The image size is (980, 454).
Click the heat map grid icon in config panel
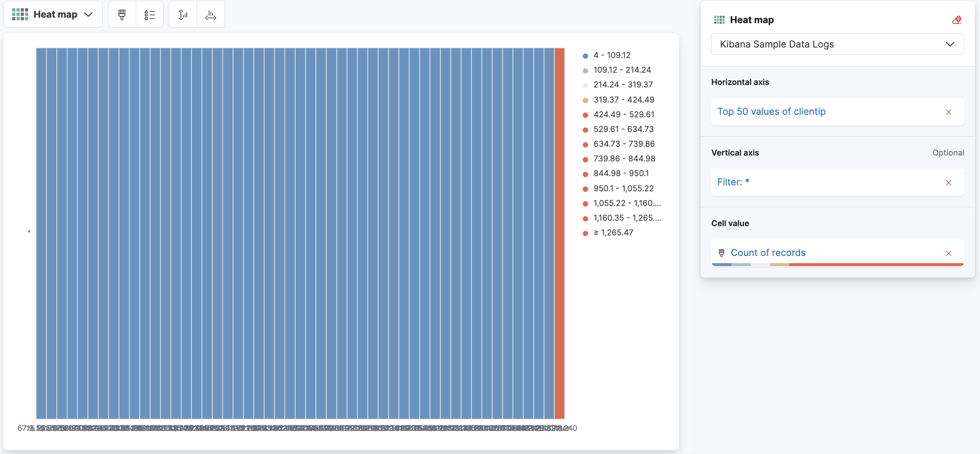pos(719,19)
